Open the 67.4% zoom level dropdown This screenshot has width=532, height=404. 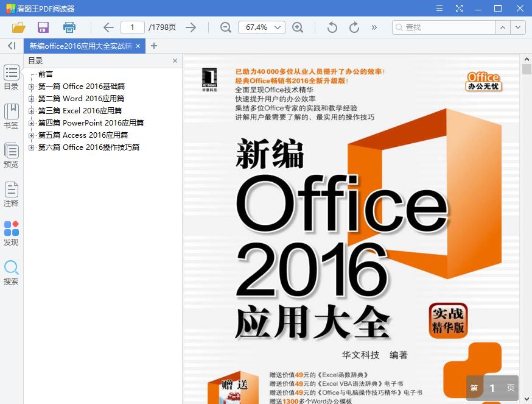tap(262, 27)
